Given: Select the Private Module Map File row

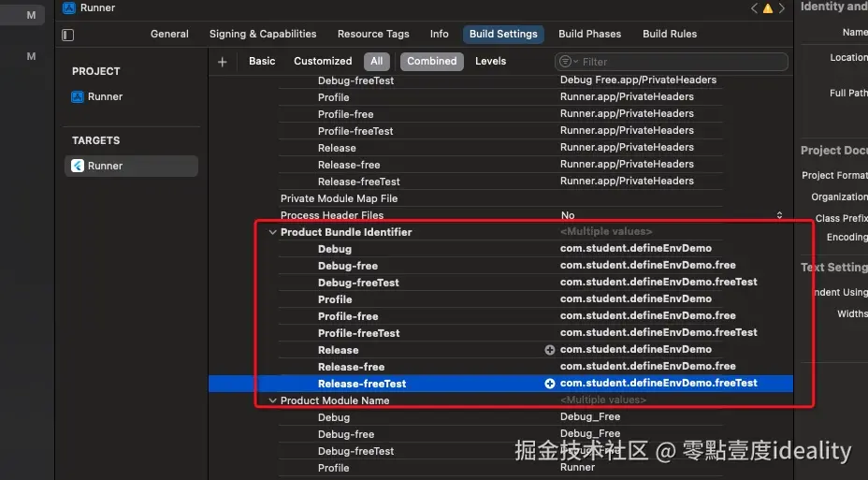Looking at the screenshot, I should [501, 198].
